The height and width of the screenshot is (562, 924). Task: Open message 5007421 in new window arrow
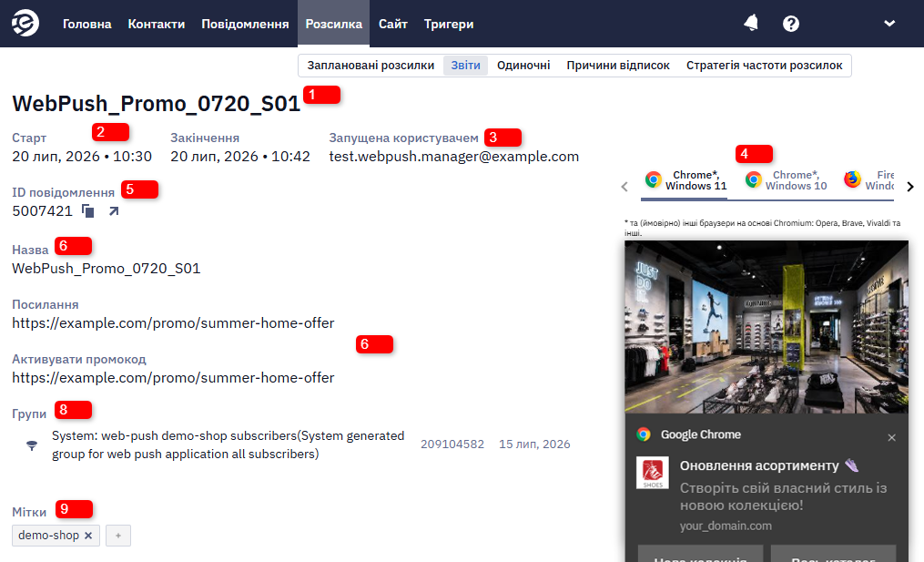[114, 211]
